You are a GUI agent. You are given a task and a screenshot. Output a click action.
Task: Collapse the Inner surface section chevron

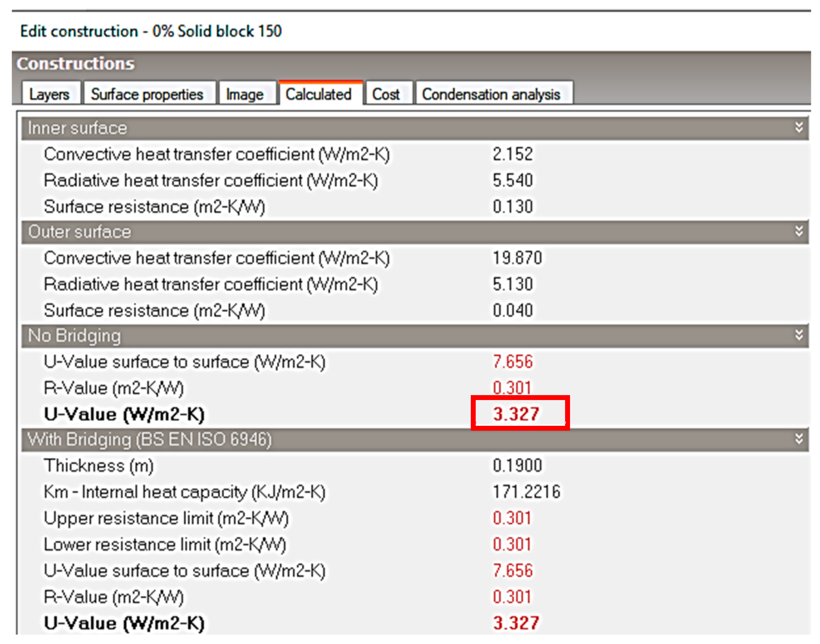point(798,127)
